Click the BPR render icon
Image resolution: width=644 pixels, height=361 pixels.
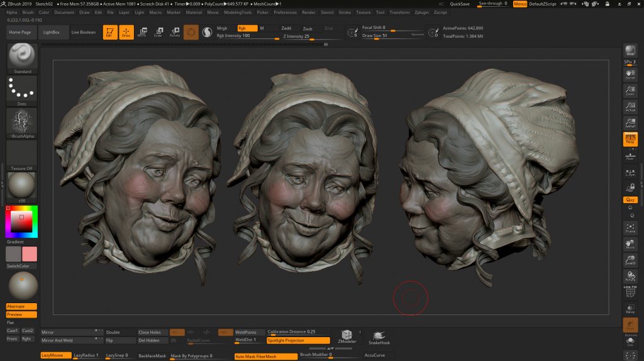(630, 51)
